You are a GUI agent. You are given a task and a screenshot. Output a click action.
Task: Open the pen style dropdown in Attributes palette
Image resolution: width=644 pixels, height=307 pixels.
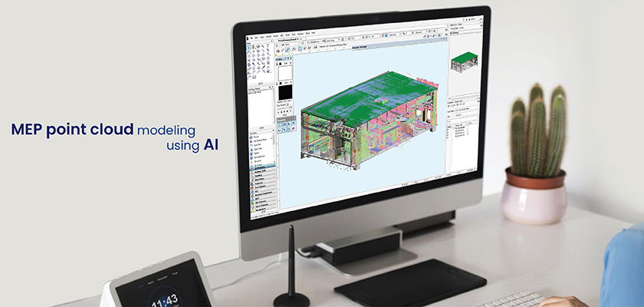[x=287, y=83]
